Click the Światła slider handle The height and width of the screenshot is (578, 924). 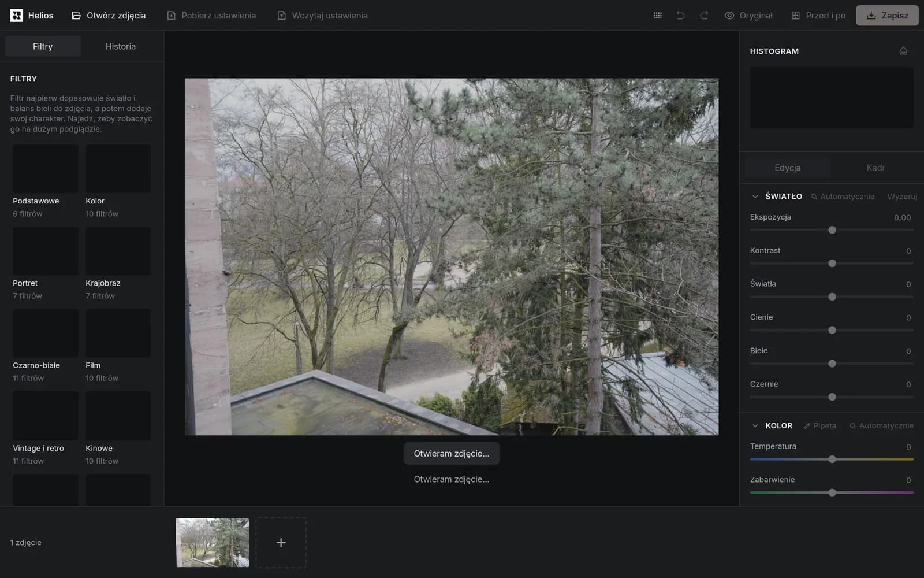(832, 297)
